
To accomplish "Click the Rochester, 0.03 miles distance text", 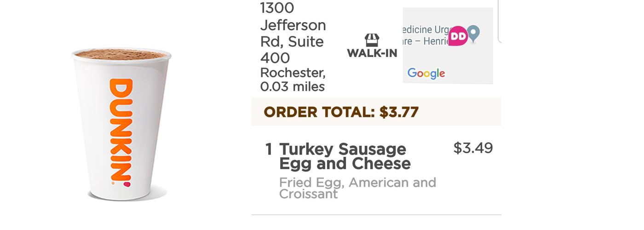I will 293,80.
